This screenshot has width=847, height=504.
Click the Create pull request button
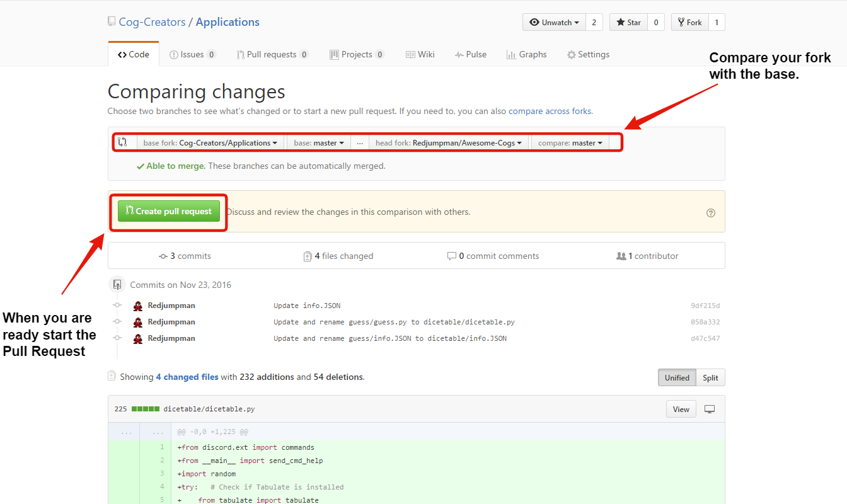click(x=169, y=212)
